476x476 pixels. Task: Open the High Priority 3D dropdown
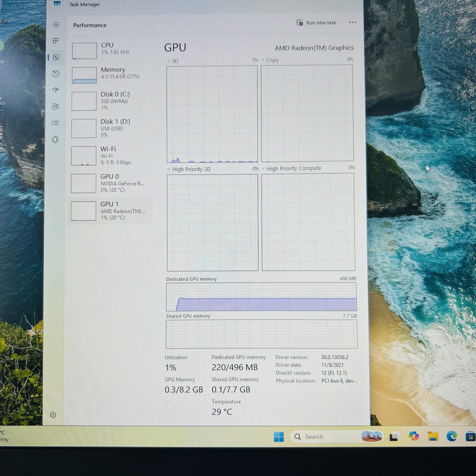189,169
